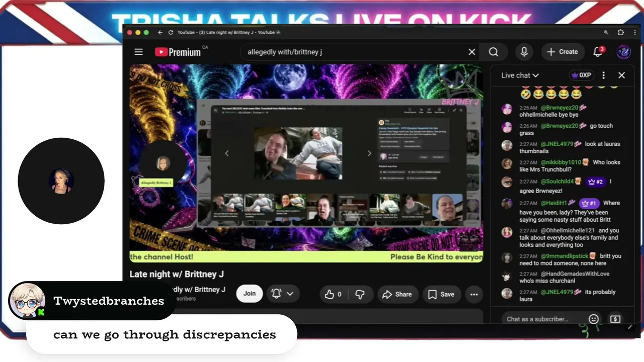Image resolution: width=644 pixels, height=362 pixels.
Task: Open @HandGernadesWithLove username in chat
Action: point(575,274)
